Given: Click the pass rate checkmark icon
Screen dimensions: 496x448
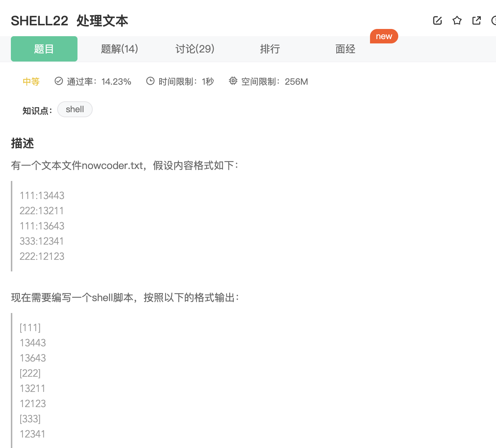Looking at the screenshot, I should [x=59, y=81].
